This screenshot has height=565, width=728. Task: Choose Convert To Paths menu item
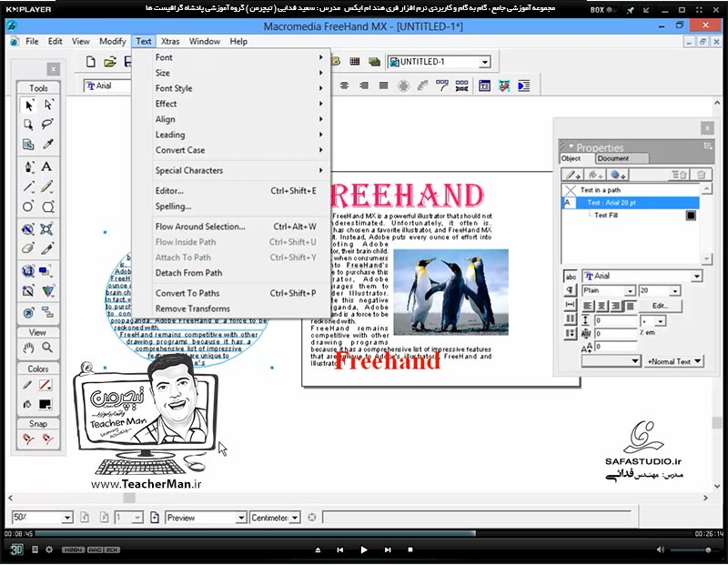pos(241,293)
